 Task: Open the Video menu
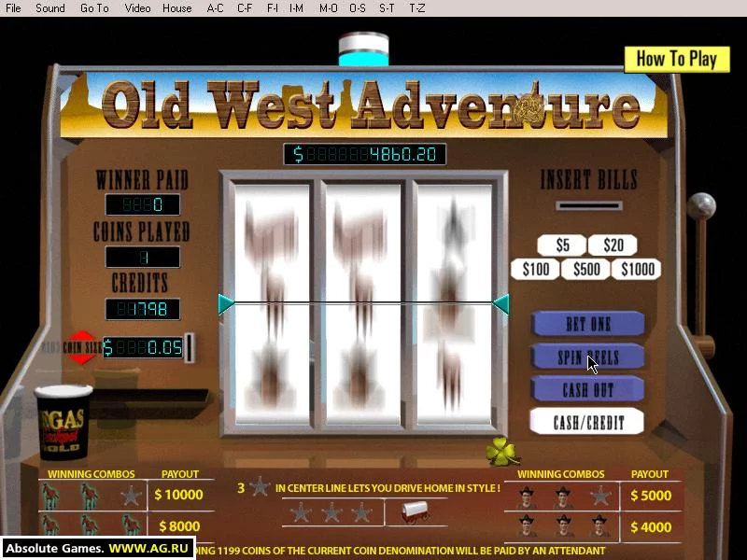coord(137,8)
